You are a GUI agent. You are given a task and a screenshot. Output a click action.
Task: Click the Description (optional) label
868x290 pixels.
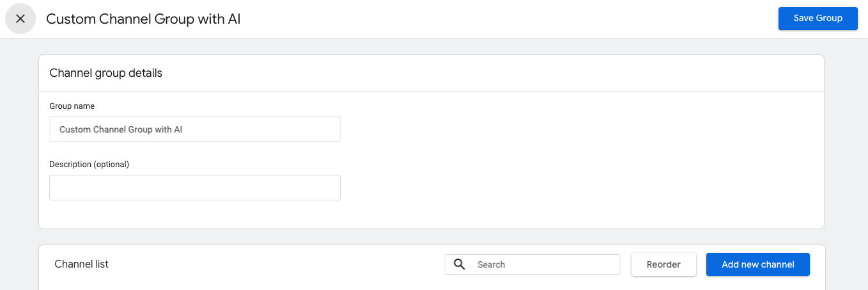pyautogui.click(x=89, y=165)
